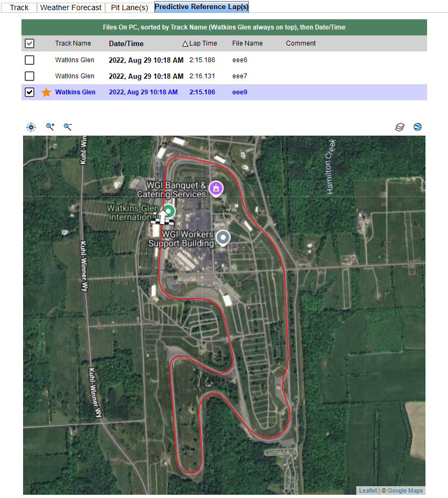The width and height of the screenshot is (448, 498).
Task: Open the Google Maps attribution link
Action: 405,490
